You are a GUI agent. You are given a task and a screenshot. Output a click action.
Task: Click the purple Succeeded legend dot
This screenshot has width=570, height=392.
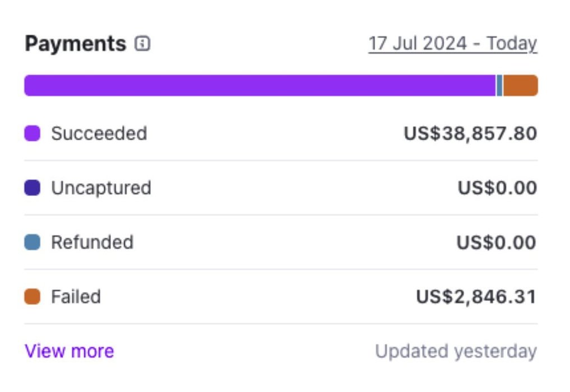pyautogui.click(x=33, y=133)
